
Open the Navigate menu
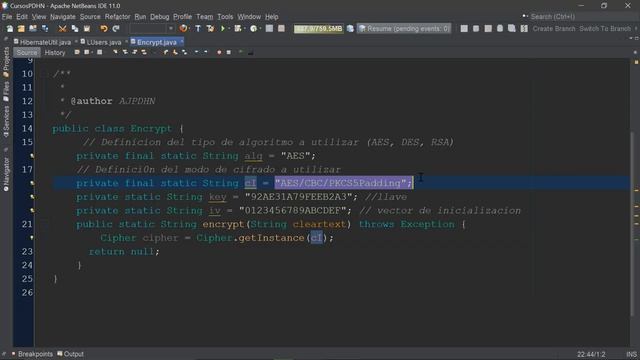pyautogui.click(x=63, y=17)
